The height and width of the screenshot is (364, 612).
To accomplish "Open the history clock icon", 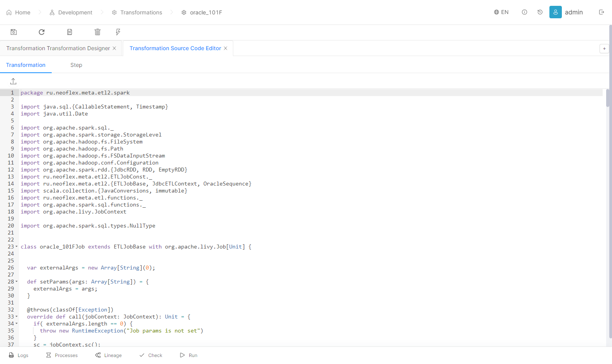I will click(540, 12).
